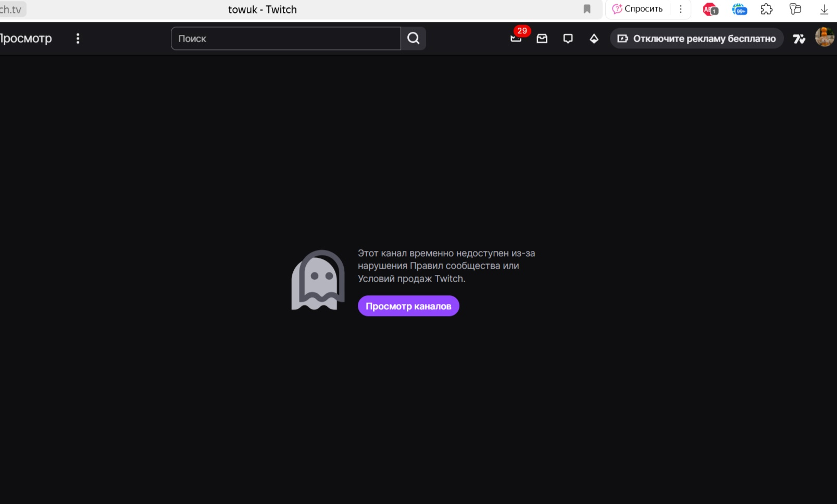
Task: Open the user avatar menu
Action: coord(824,37)
